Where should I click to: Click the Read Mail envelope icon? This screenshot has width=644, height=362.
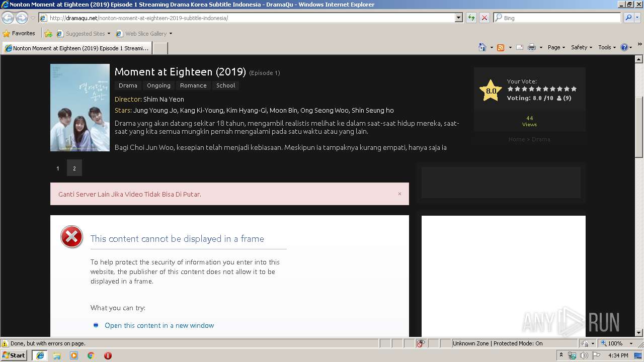(x=519, y=47)
